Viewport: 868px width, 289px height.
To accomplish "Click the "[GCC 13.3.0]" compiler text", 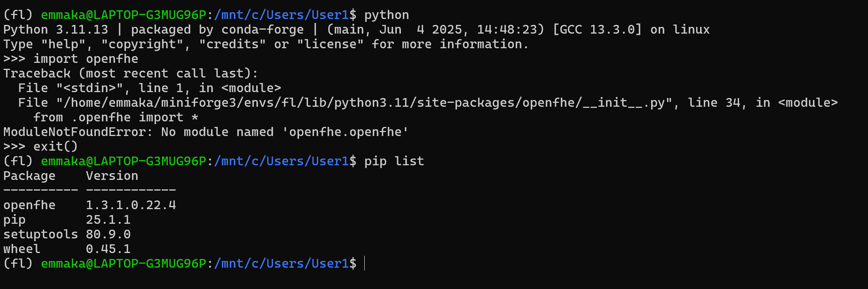I will (x=597, y=30).
